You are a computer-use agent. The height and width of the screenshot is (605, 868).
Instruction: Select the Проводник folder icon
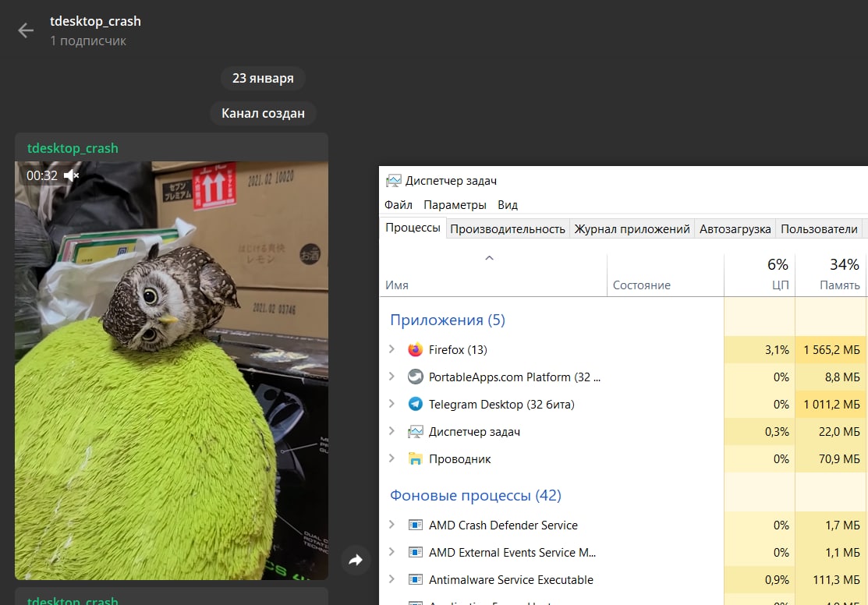tap(415, 459)
